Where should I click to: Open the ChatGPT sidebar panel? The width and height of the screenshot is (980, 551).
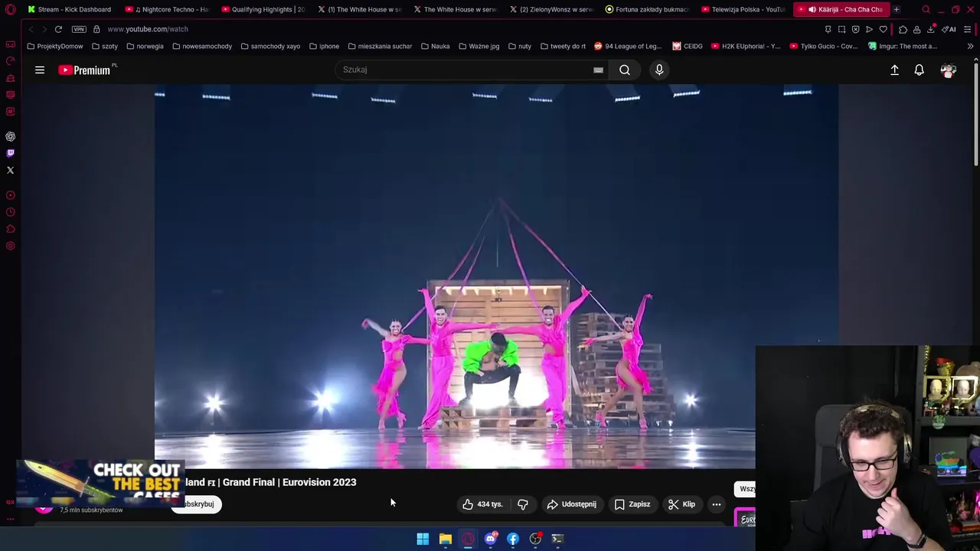[10, 136]
